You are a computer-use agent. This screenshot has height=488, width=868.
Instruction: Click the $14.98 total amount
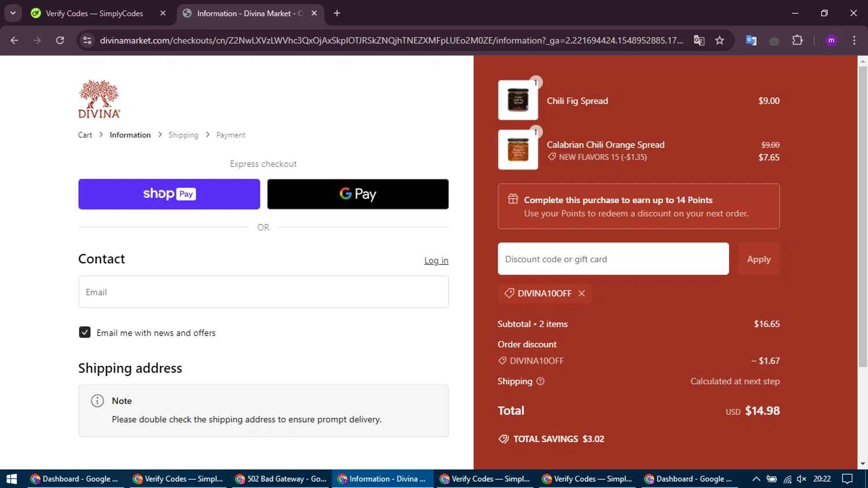762,410
